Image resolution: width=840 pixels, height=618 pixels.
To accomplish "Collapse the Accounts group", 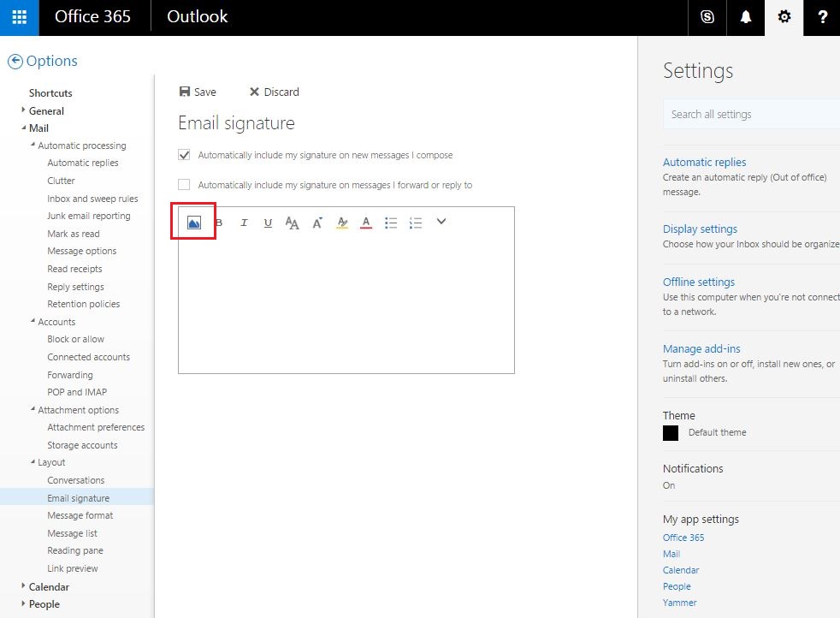I will pos(33,320).
